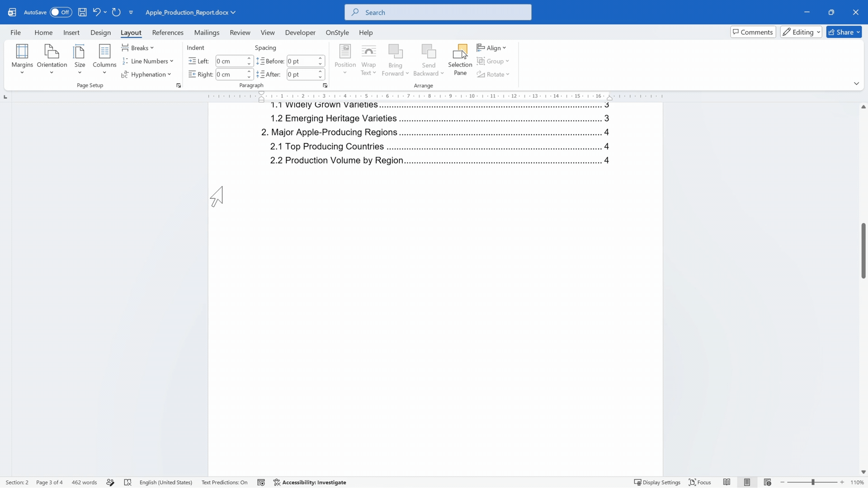Switch to the Insert tab

coord(71,33)
